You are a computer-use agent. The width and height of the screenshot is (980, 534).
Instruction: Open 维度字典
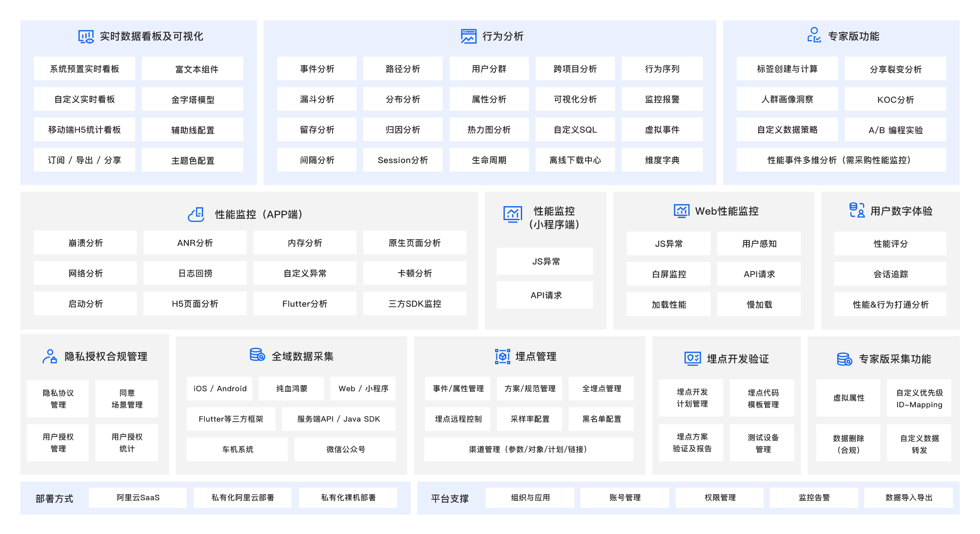click(662, 160)
